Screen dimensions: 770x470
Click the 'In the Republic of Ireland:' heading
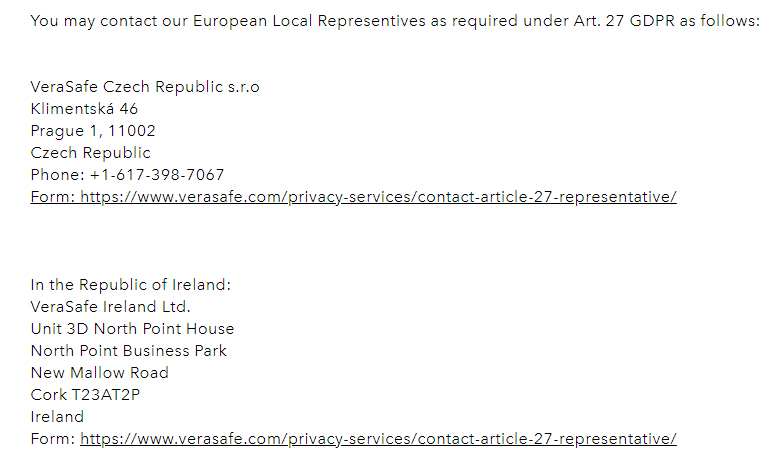pyautogui.click(x=131, y=285)
